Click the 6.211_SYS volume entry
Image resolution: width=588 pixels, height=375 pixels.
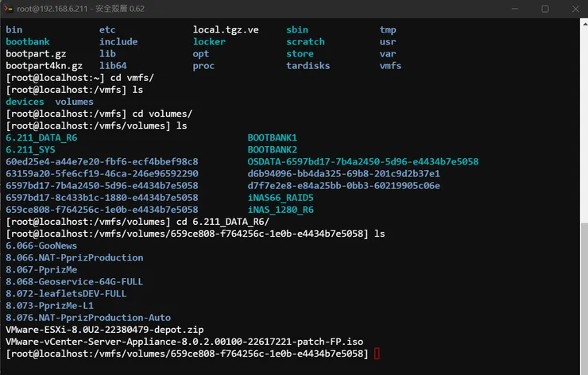pos(31,149)
